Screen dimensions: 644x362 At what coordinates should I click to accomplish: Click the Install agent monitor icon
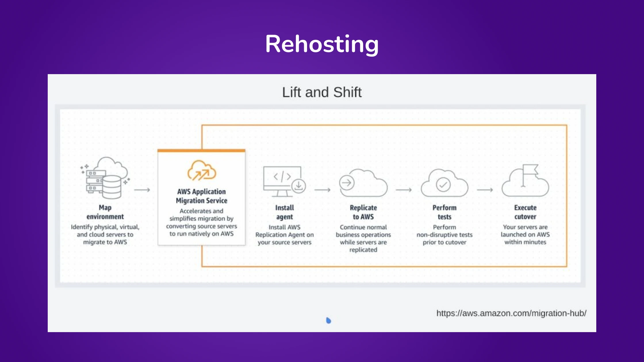pos(284,182)
